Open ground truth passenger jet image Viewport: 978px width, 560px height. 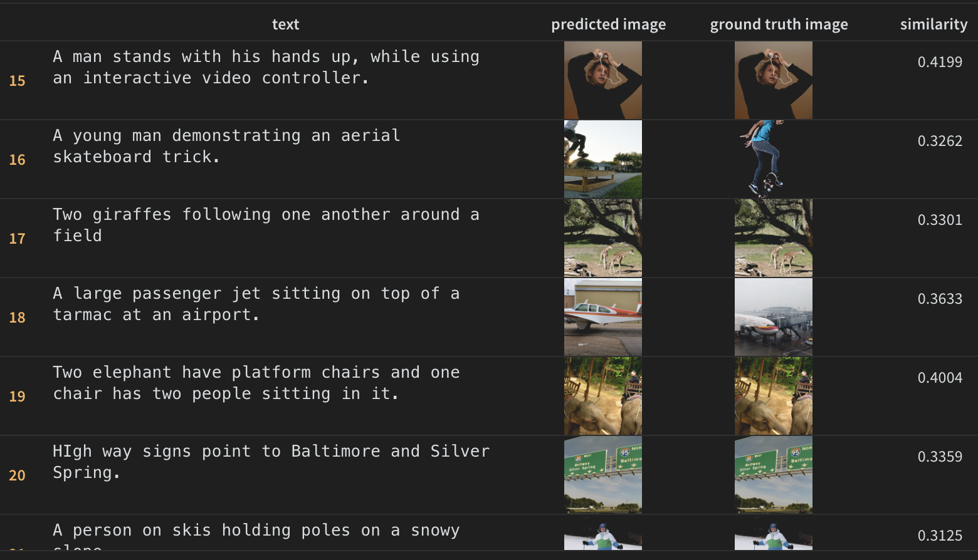tap(773, 317)
